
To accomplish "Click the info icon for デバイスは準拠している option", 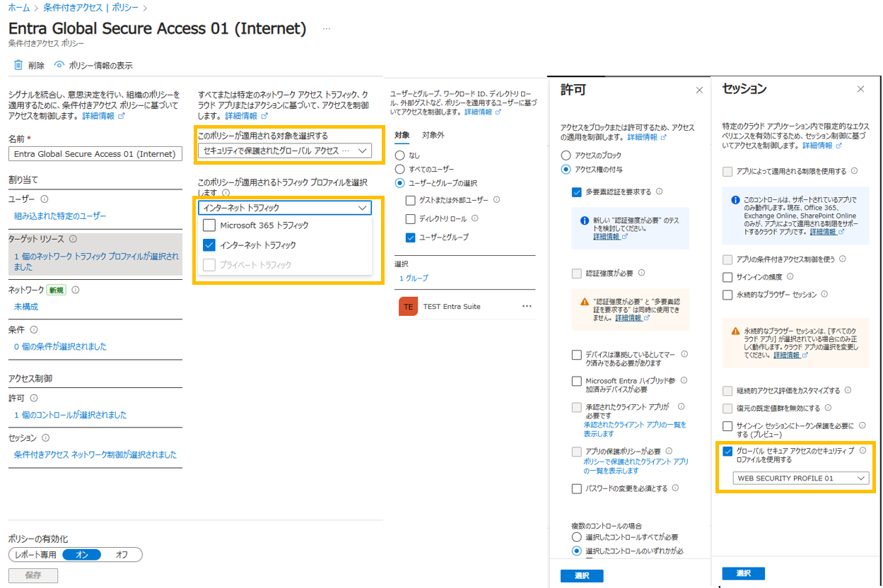I will coord(684,354).
